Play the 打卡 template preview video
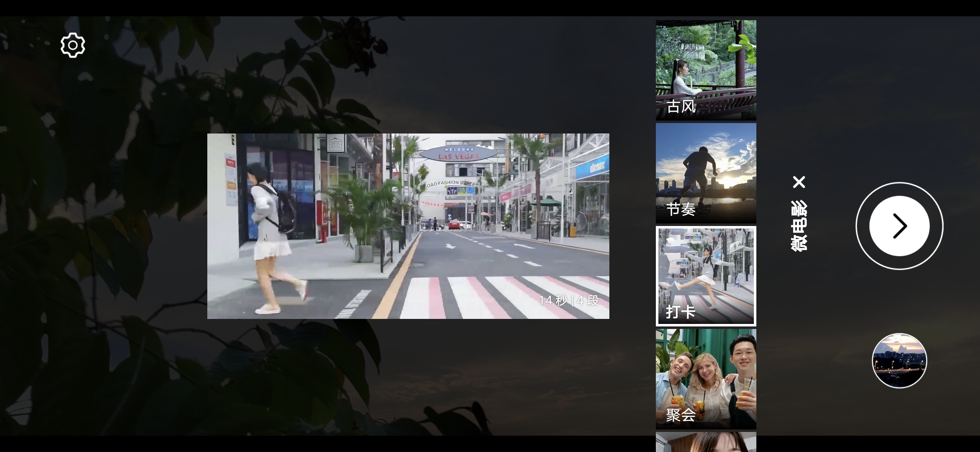The width and height of the screenshot is (980, 452). 408,226
